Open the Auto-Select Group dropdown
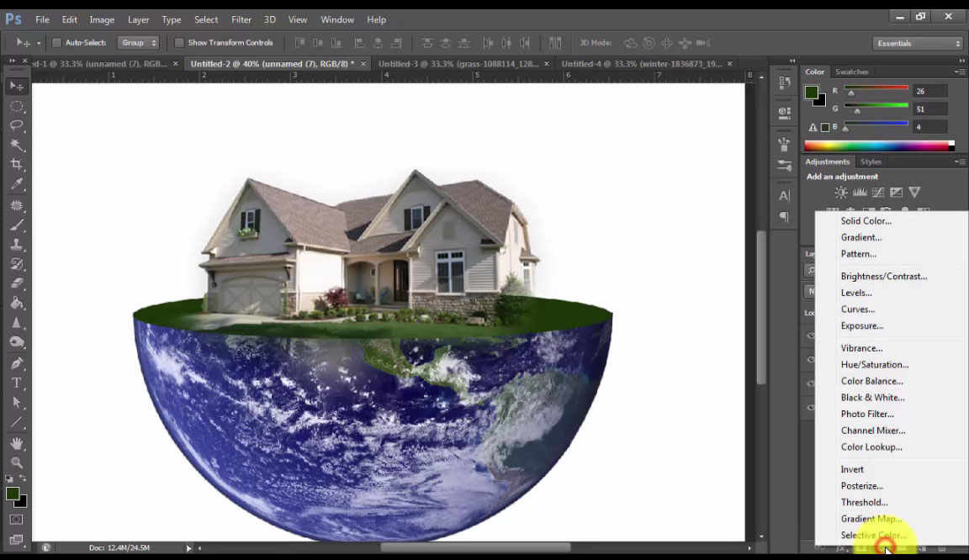 coord(137,42)
